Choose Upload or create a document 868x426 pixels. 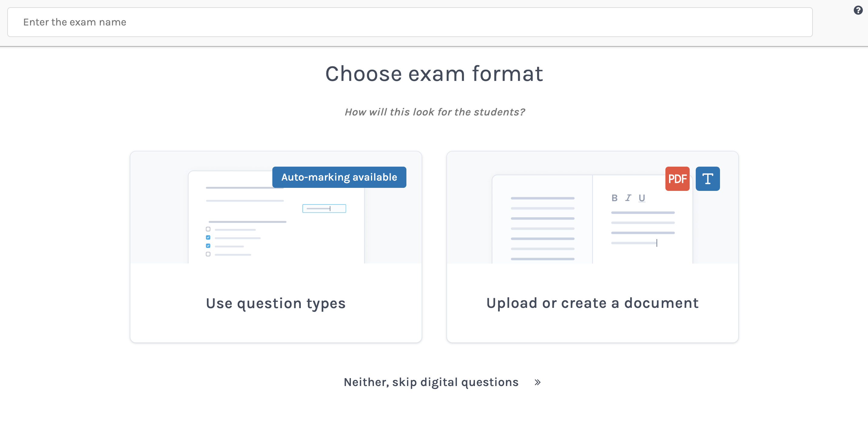pos(592,303)
